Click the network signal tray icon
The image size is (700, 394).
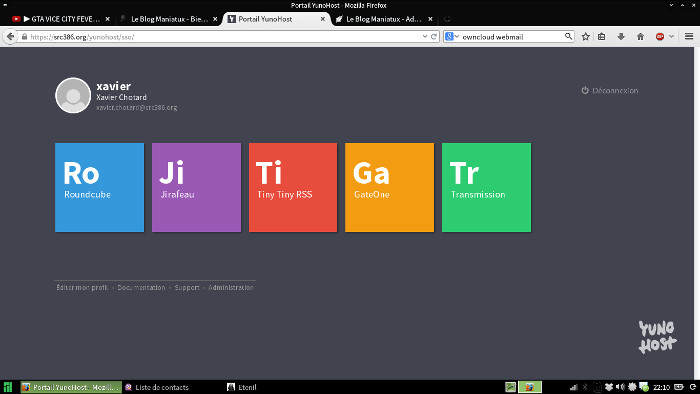(574, 387)
